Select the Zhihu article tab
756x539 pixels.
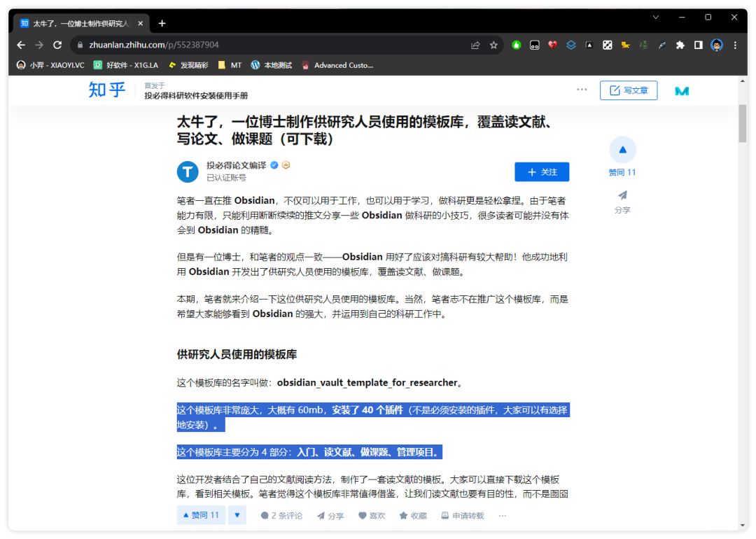[x=81, y=23]
